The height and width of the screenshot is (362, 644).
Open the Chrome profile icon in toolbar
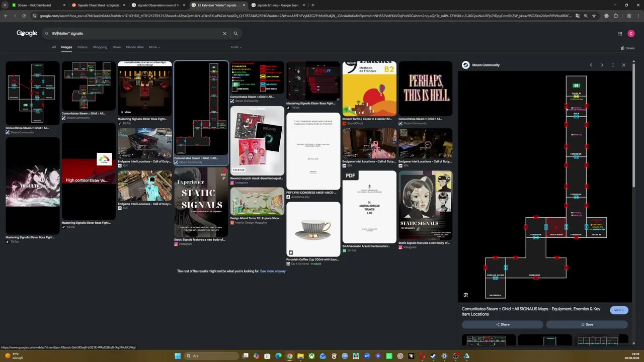(629, 16)
